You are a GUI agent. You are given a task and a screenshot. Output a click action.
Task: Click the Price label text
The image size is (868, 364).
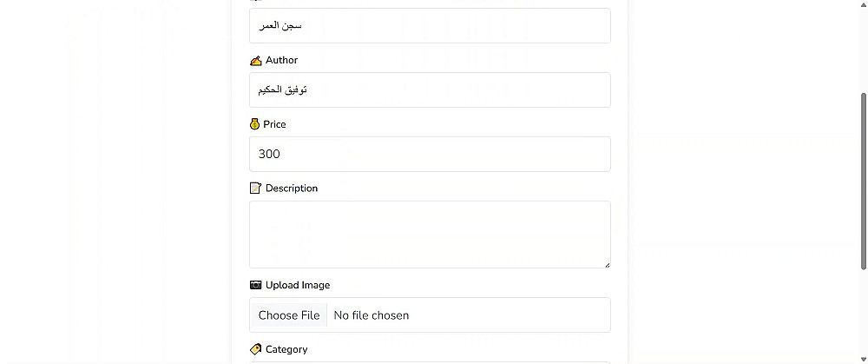[274, 124]
